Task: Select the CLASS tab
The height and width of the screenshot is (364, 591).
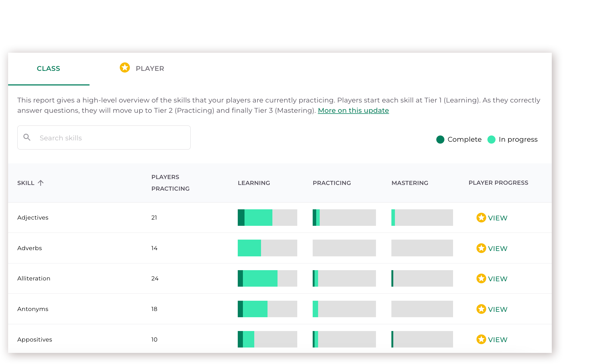Action: 48,68
